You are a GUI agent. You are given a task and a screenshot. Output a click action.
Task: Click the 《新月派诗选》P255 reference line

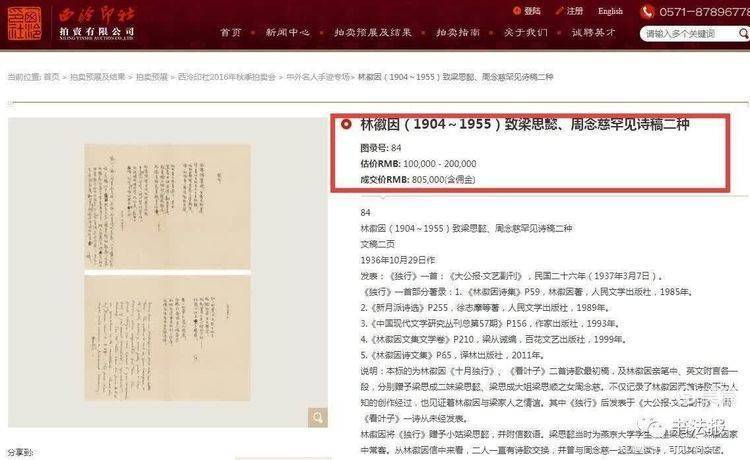tap(485, 307)
